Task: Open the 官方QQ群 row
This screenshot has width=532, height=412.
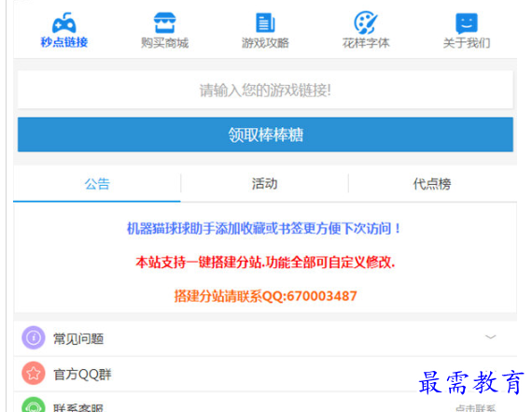Action: click(265, 374)
